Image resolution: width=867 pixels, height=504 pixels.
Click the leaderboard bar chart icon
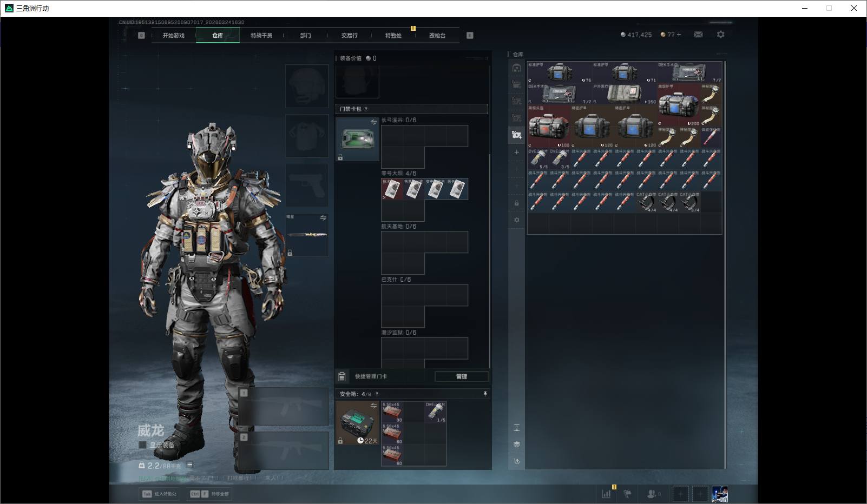tap(606, 494)
